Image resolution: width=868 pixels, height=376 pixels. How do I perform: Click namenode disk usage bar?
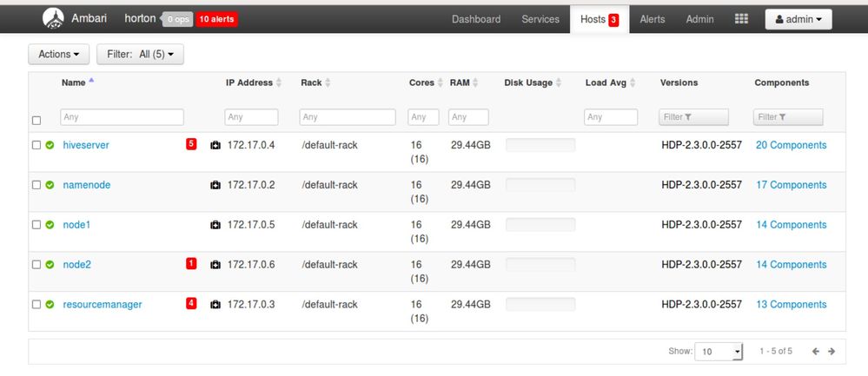[540, 185]
